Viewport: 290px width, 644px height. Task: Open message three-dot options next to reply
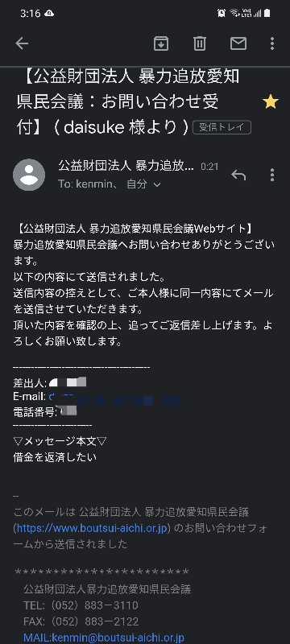coord(272,175)
